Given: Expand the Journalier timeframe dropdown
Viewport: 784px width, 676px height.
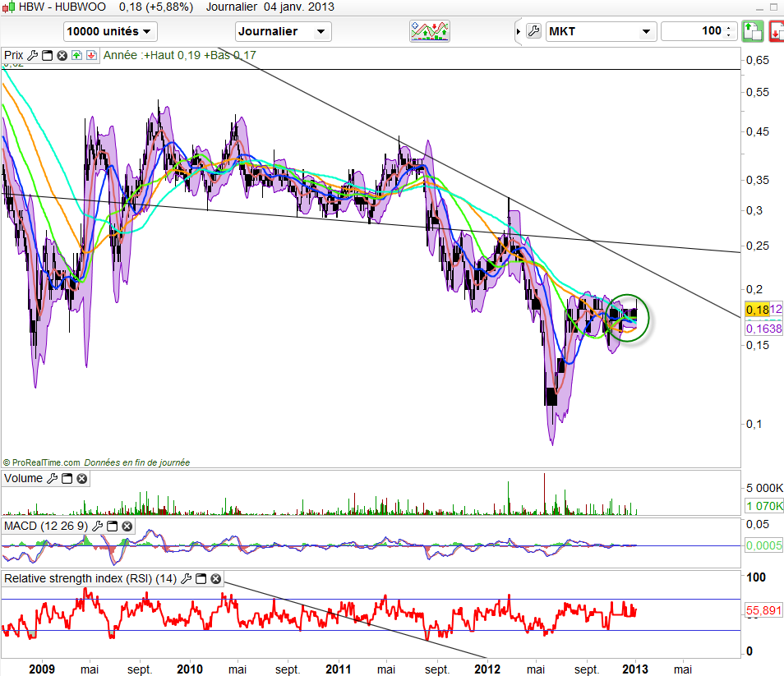Looking at the screenshot, I should [284, 31].
